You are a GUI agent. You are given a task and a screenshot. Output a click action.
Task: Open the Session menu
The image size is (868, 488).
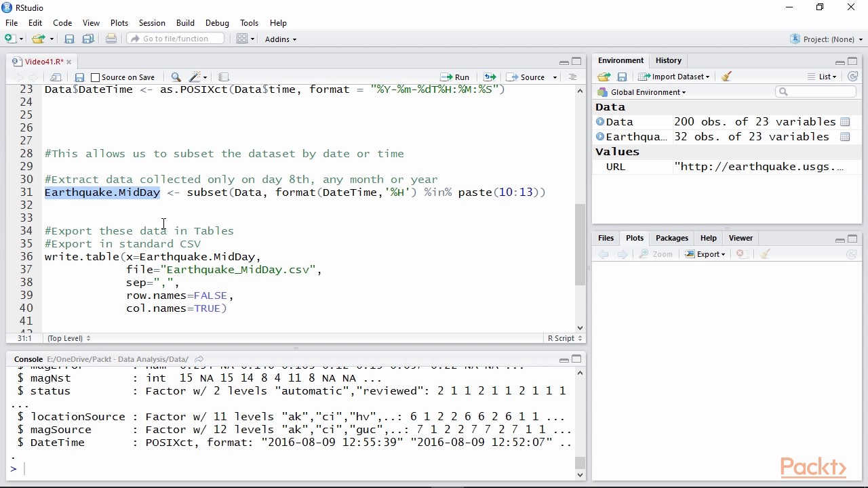click(152, 23)
